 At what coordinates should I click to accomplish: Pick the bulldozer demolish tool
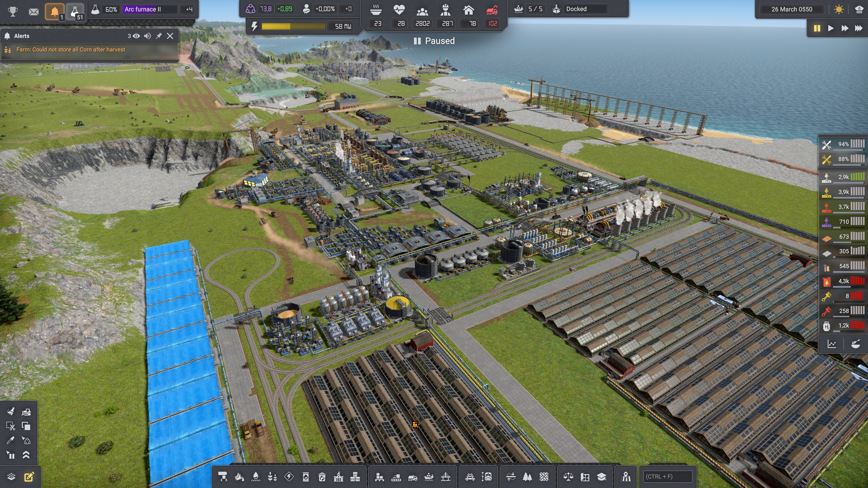[26, 412]
